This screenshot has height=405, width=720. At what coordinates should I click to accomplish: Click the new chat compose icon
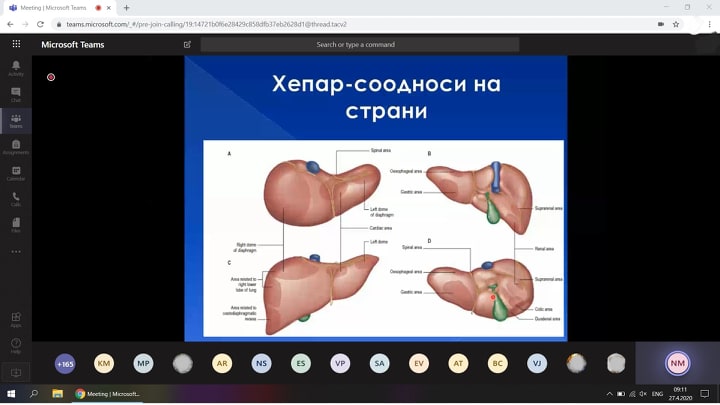click(187, 44)
